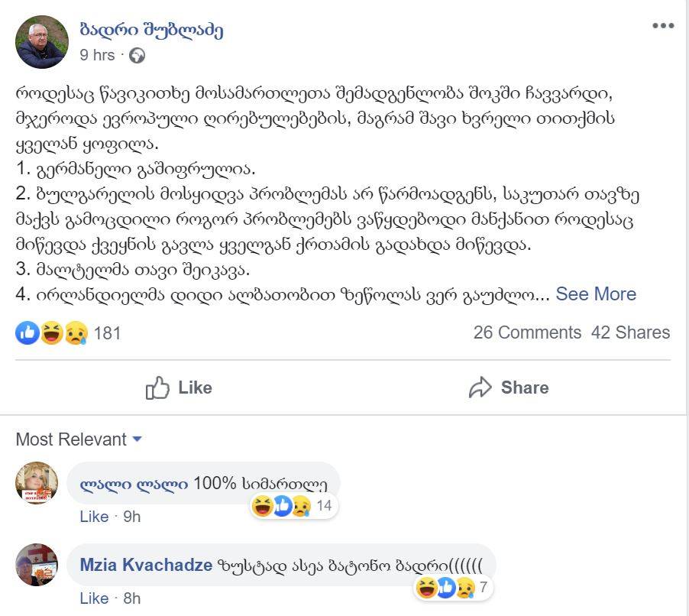Like the first comment posted 9h ago
This screenshot has height=616, width=689.
coord(94,517)
